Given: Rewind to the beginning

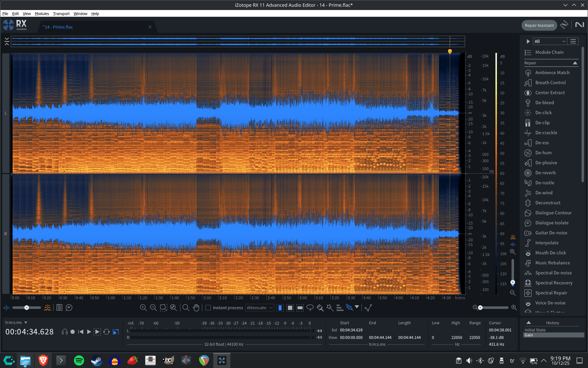Looking at the screenshot, I should [81, 332].
